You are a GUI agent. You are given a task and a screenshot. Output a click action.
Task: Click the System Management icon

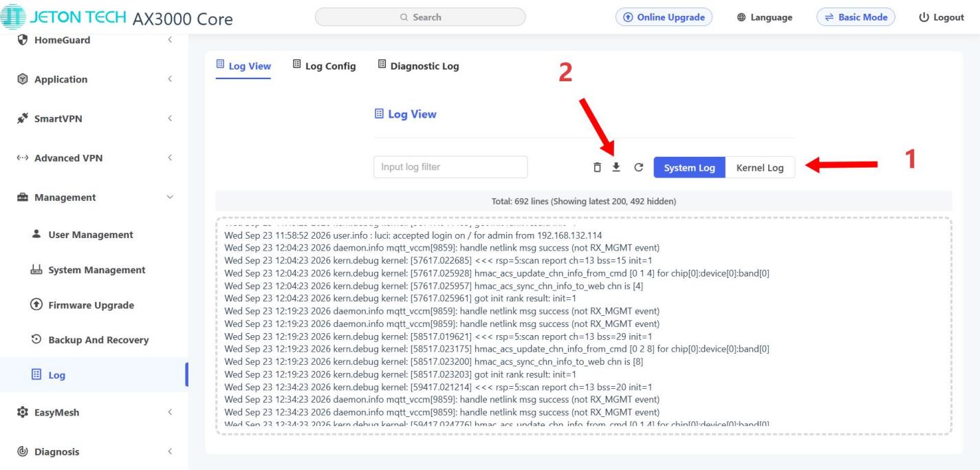[35, 270]
